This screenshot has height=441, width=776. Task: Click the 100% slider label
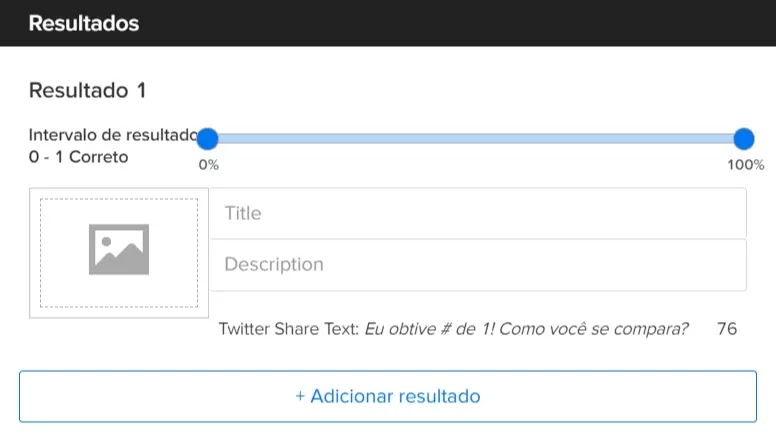745,165
